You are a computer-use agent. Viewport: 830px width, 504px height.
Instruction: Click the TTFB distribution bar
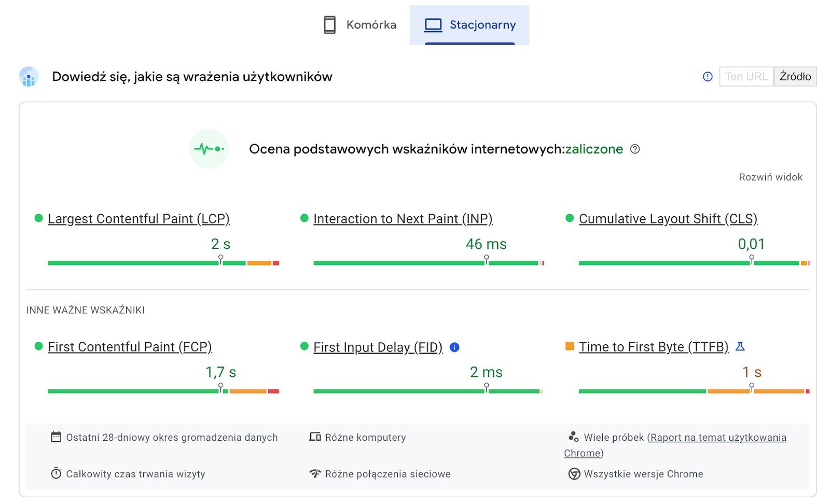pyautogui.click(x=694, y=391)
